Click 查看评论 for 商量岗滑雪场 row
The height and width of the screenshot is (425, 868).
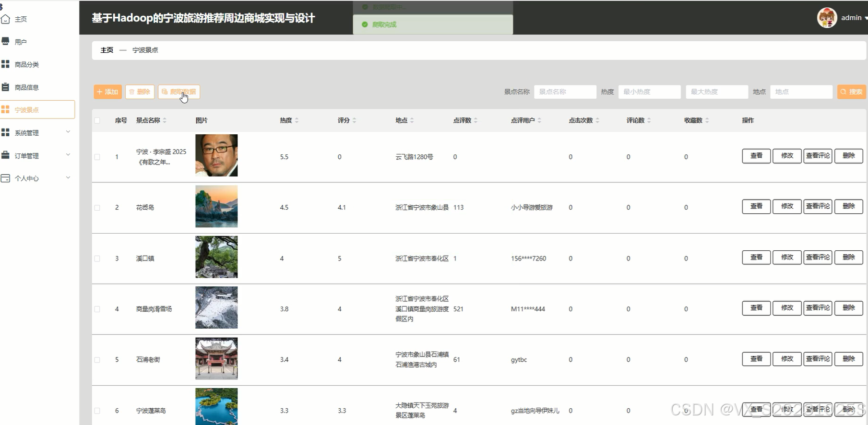tap(818, 308)
